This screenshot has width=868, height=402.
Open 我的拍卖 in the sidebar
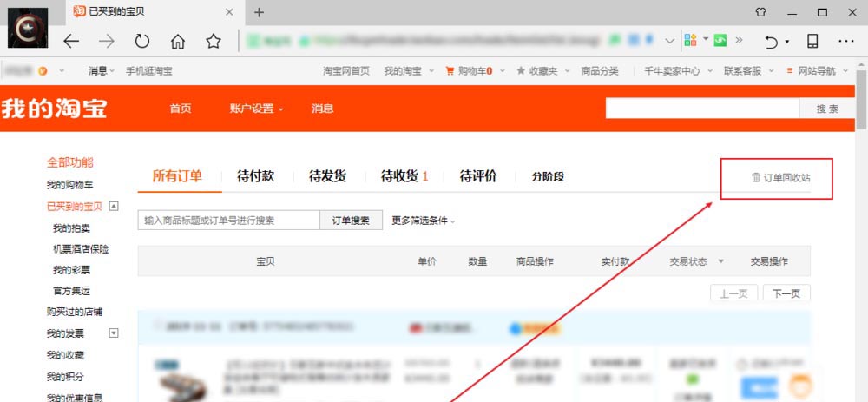tap(71, 228)
